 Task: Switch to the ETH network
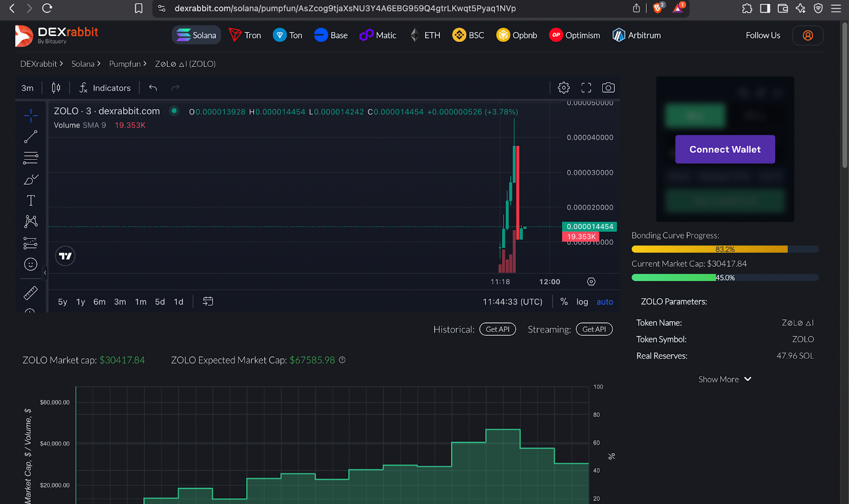pos(425,35)
